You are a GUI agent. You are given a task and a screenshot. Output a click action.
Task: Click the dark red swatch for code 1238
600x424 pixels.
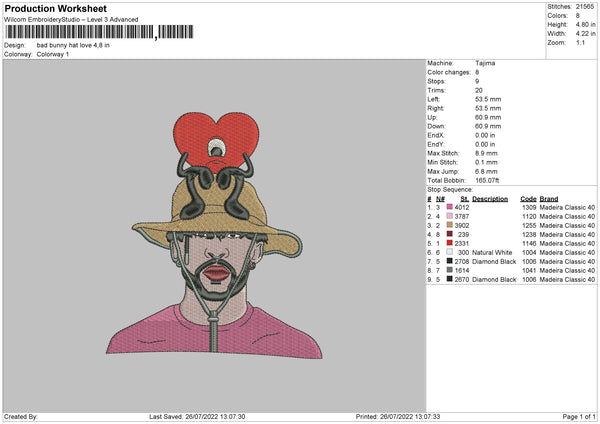point(449,234)
